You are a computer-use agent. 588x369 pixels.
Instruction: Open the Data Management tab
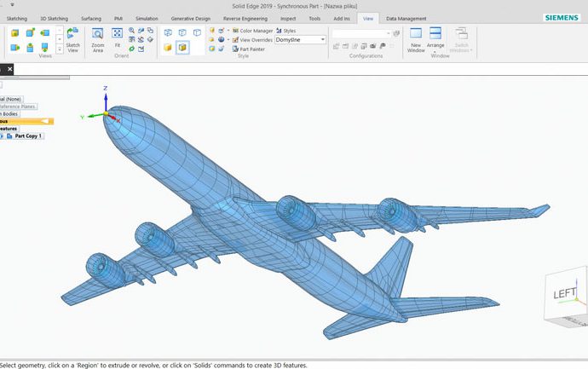tap(406, 17)
